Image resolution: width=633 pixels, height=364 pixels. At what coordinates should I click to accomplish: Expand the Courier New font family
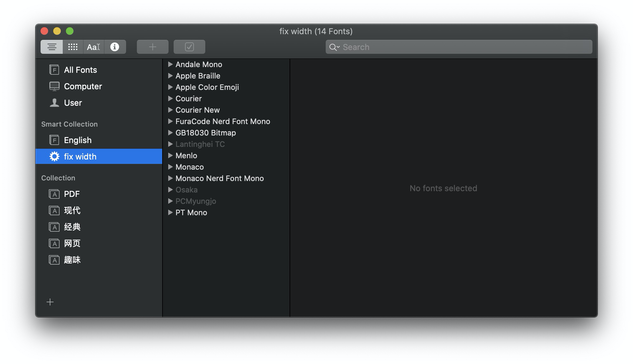[170, 110]
